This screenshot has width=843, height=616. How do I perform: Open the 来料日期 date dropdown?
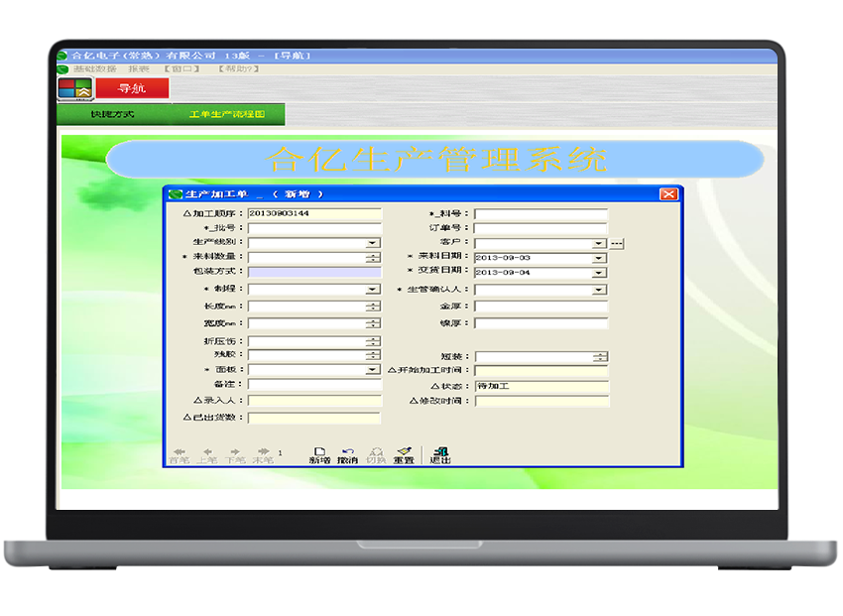click(x=599, y=258)
